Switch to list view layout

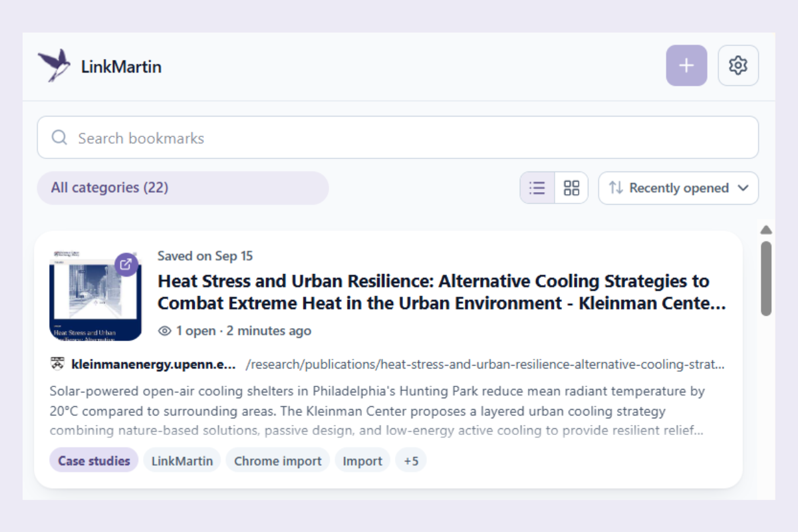point(537,188)
